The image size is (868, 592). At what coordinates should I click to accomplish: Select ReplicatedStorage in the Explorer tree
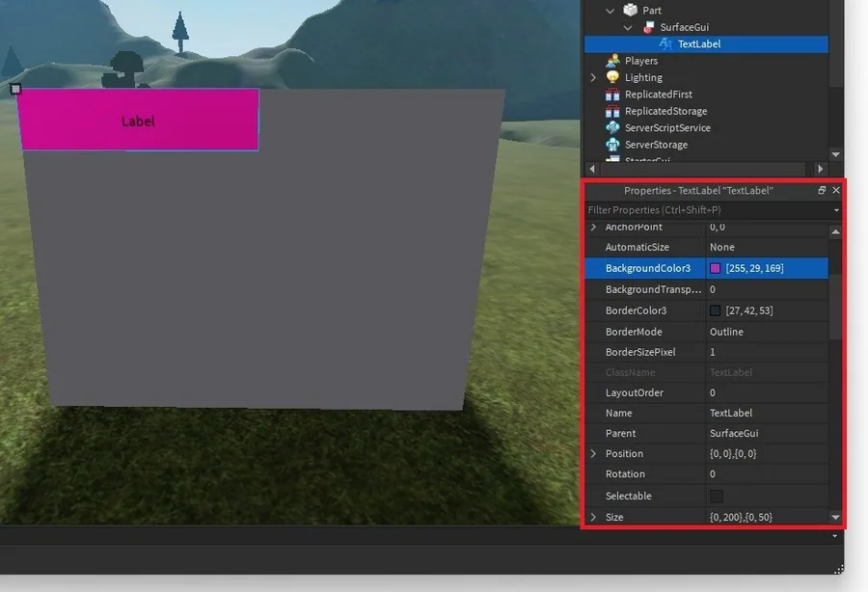tap(665, 111)
